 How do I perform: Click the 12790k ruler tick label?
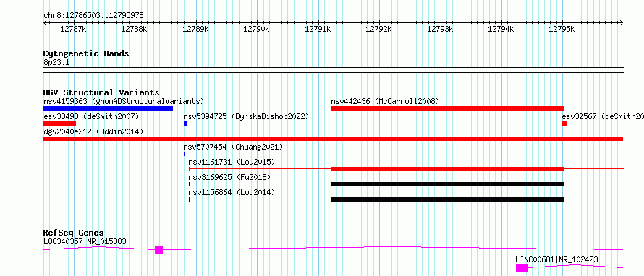pos(257,30)
